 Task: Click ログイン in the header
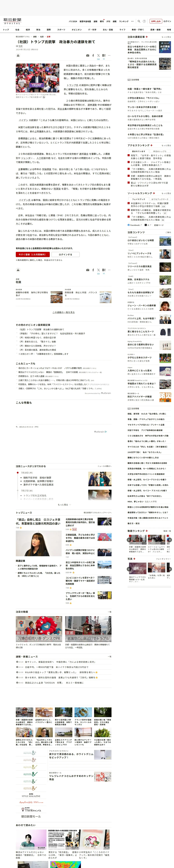pos(167,21)
